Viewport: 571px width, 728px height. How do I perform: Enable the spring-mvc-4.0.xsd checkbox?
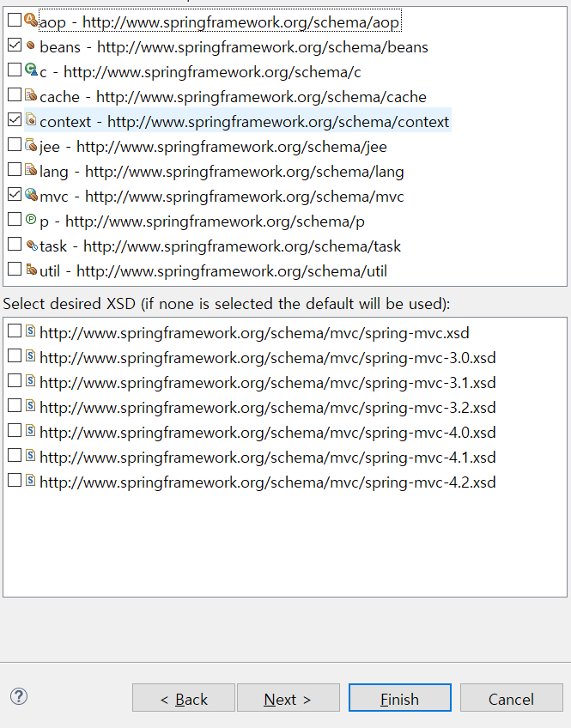(x=15, y=430)
